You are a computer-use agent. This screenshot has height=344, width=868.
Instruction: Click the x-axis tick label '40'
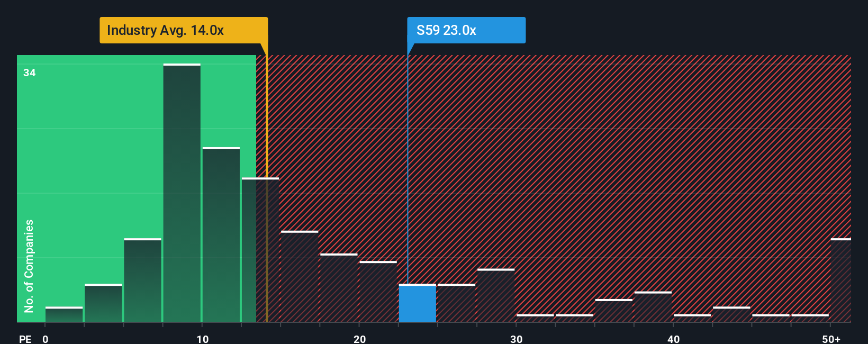click(x=674, y=339)
